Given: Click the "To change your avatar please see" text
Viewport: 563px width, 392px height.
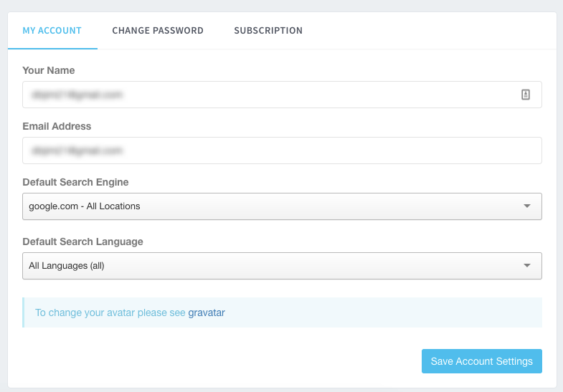Looking at the screenshot, I should [110, 312].
